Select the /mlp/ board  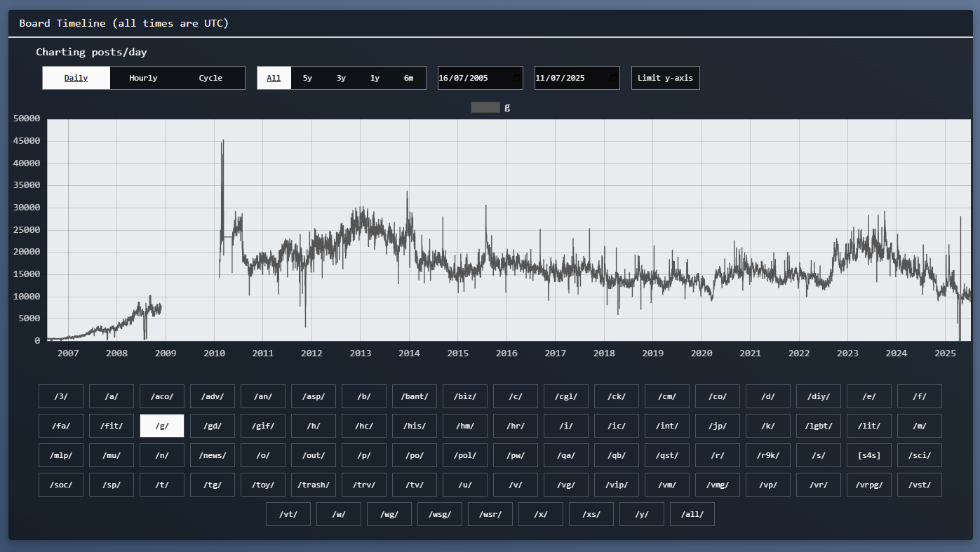pos(61,455)
